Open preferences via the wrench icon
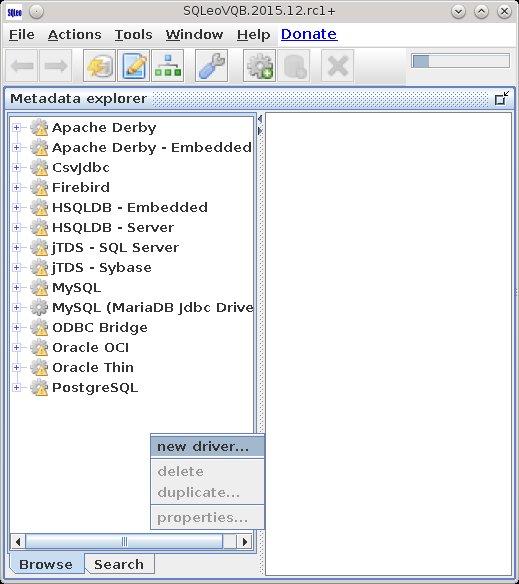519x584 pixels. click(211, 66)
